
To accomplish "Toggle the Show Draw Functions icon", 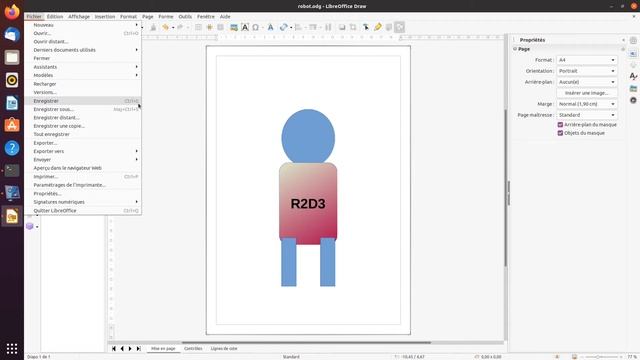I will [x=400, y=27].
